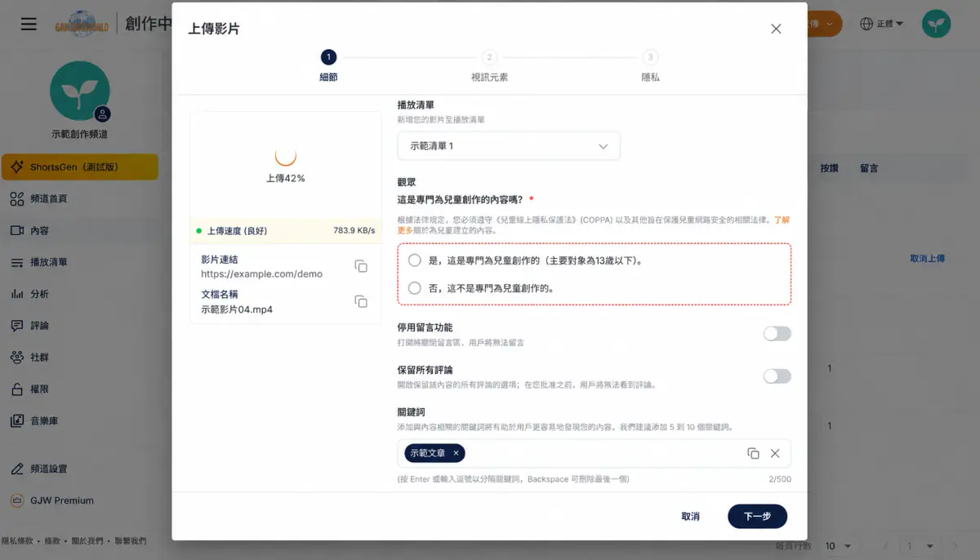Copy all keywords icon
The image size is (980, 560).
[753, 453]
